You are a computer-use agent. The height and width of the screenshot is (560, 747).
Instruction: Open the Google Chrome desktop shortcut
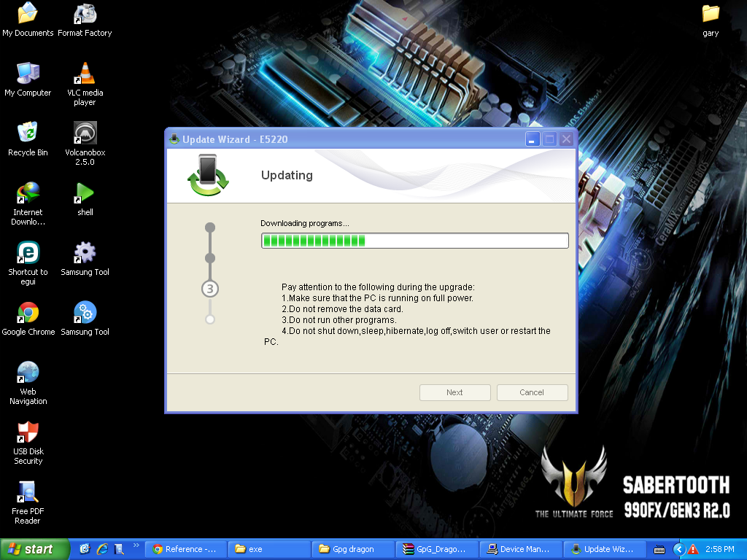pyautogui.click(x=28, y=313)
